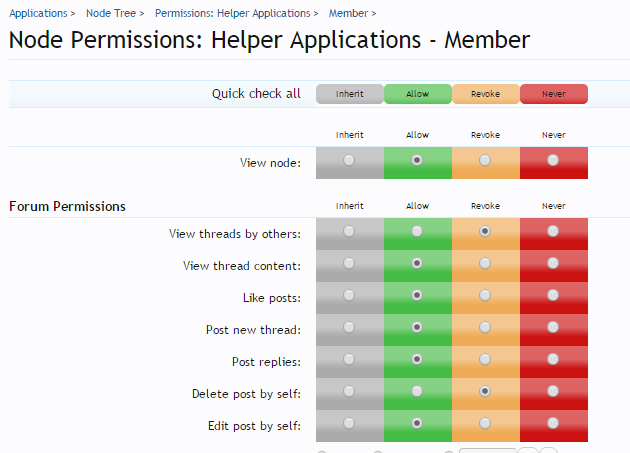The image size is (630, 453).
Task: Allow View threads by others
Action: [417, 231]
